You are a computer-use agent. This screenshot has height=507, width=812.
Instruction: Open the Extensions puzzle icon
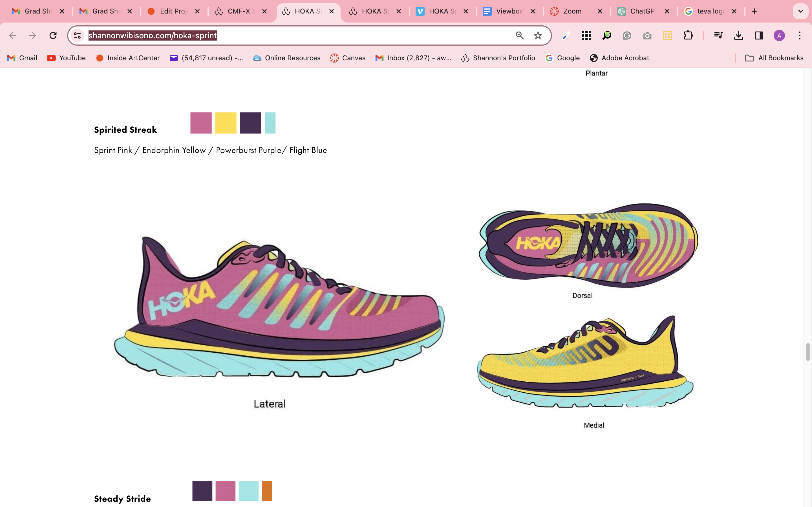click(688, 35)
